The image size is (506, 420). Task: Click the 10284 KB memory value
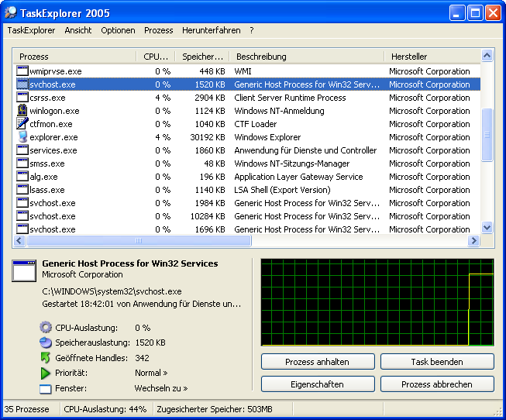(x=208, y=216)
